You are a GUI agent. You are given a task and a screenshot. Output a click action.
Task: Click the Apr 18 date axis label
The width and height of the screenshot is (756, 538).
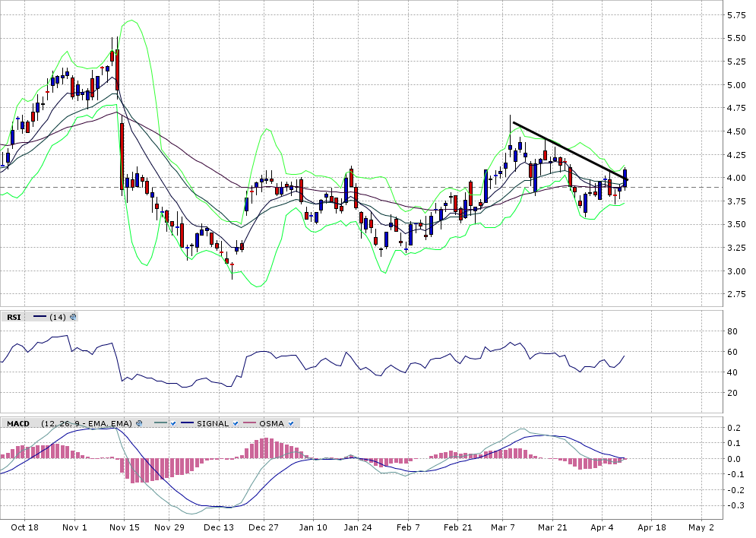pyautogui.click(x=651, y=527)
